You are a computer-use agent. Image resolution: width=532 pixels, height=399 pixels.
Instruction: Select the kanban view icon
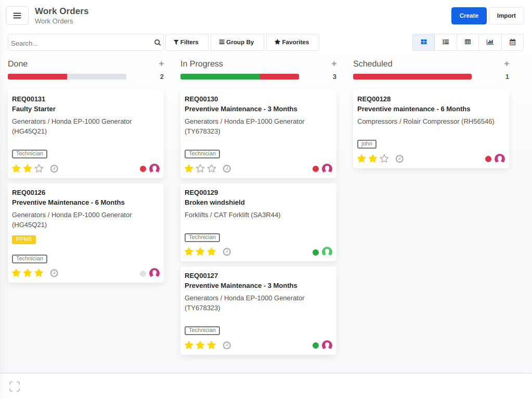click(x=423, y=42)
